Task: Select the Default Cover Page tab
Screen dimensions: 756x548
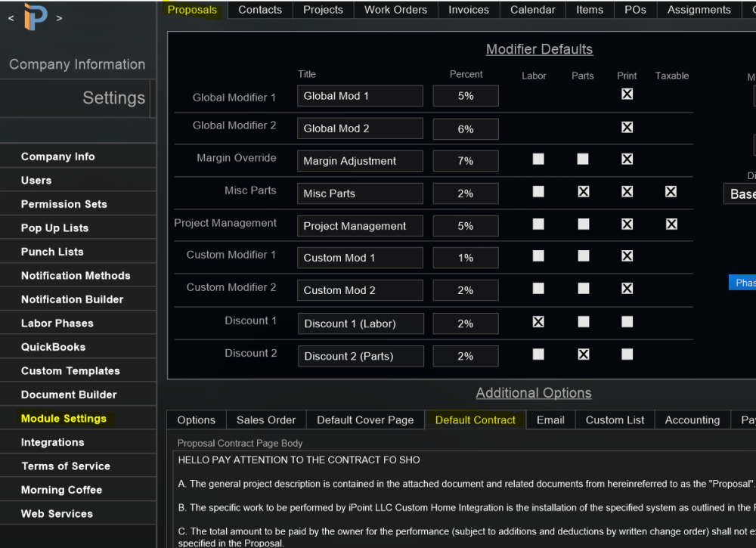Action: pos(365,420)
